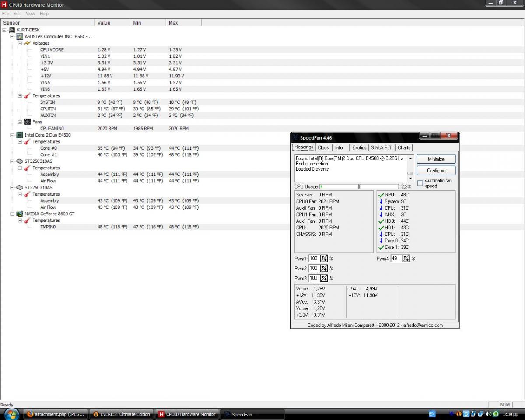Open the View menu
Screen dimensions: 525x420
(x=30, y=14)
